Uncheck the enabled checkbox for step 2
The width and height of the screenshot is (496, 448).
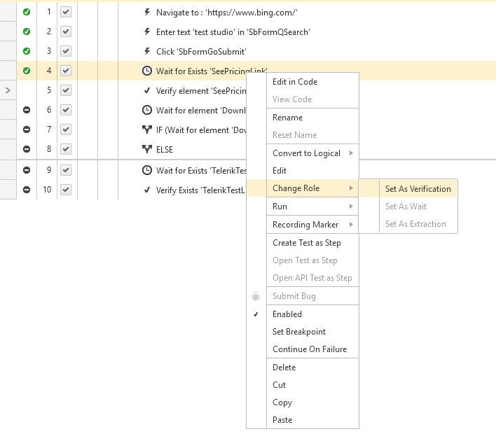[65, 31]
